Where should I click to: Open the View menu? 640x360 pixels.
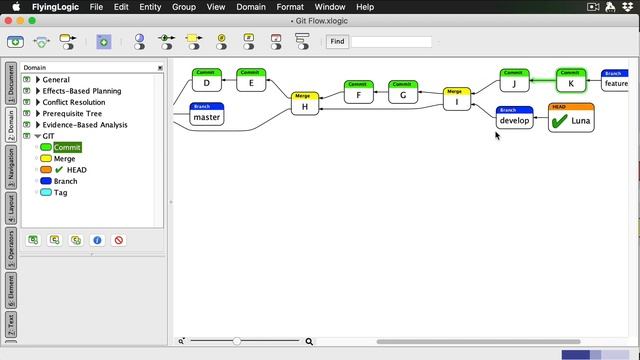pos(216,7)
